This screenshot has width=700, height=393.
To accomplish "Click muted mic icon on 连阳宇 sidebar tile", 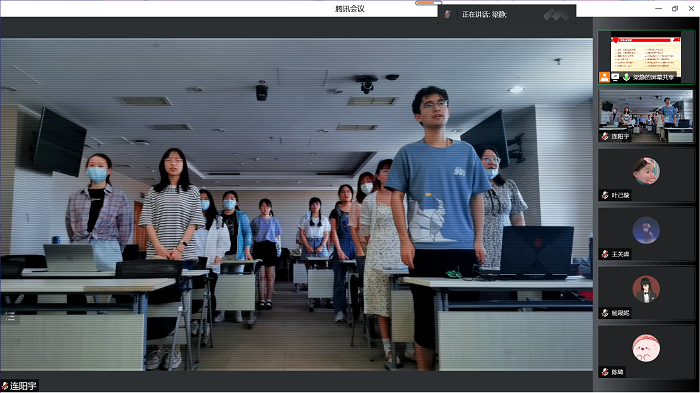I will (605, 136).
